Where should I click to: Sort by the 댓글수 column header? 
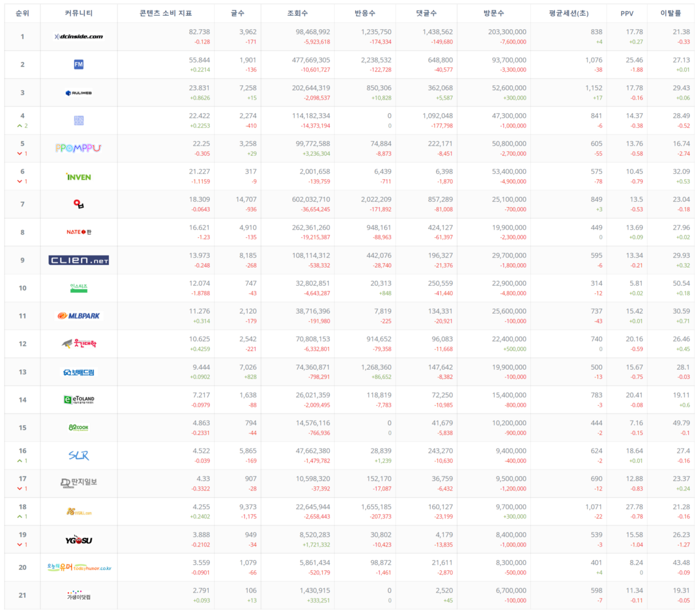(x=426, y=13)
